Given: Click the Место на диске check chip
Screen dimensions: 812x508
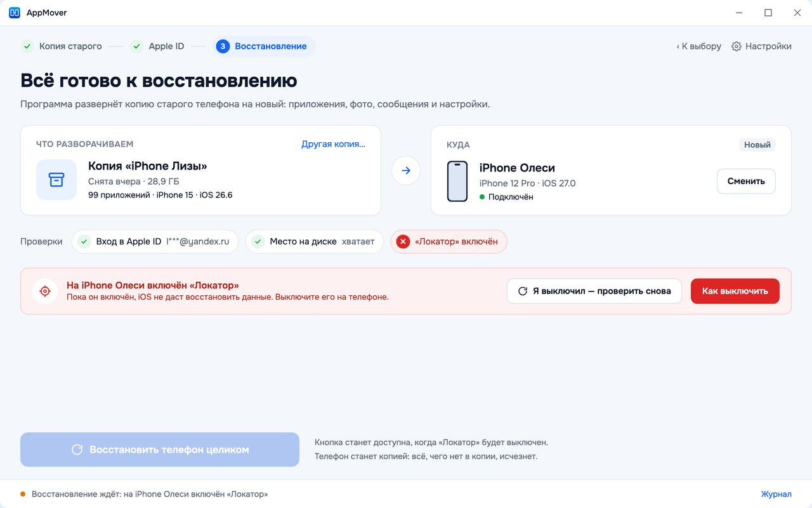Looking at the screenshot, I should (x=315, y=241).
